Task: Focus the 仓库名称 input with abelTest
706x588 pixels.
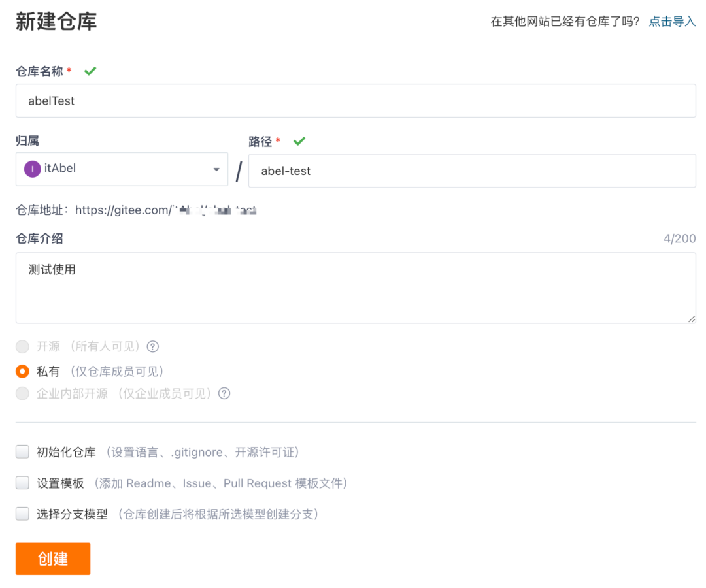Action: [x=356, y=101]
